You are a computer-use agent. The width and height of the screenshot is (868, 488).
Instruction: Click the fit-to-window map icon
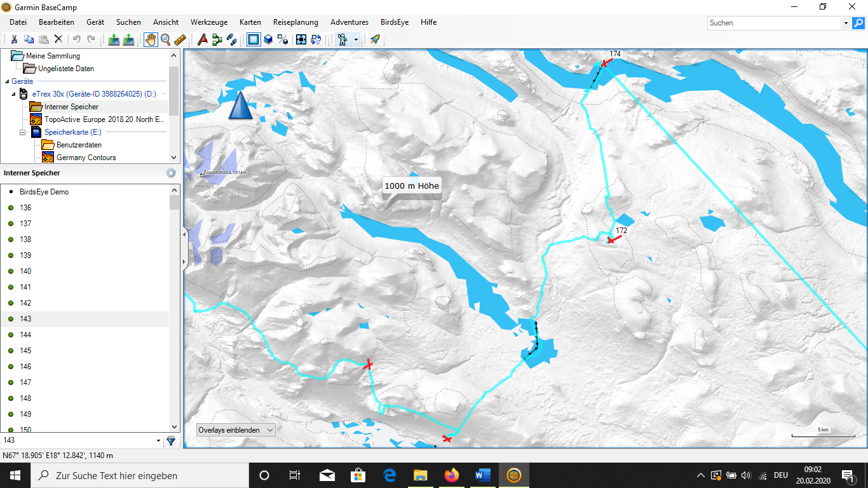point(301,39)
